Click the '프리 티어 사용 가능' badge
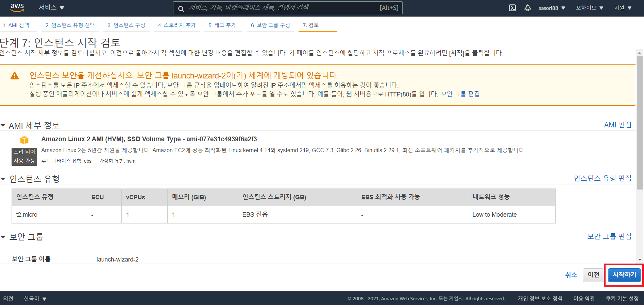644x305 pixels. coord(24,156)
